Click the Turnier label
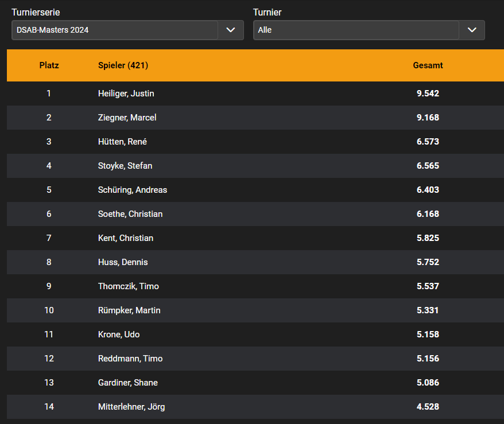504x424 pixels. click(x=267, y=12)
